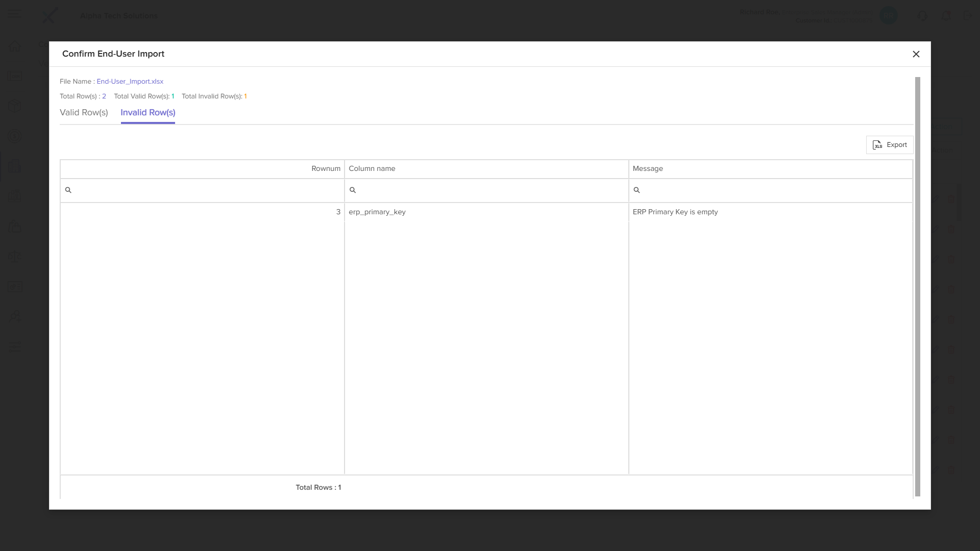Click the dimmed logout icon

click(x=968, y=16)
